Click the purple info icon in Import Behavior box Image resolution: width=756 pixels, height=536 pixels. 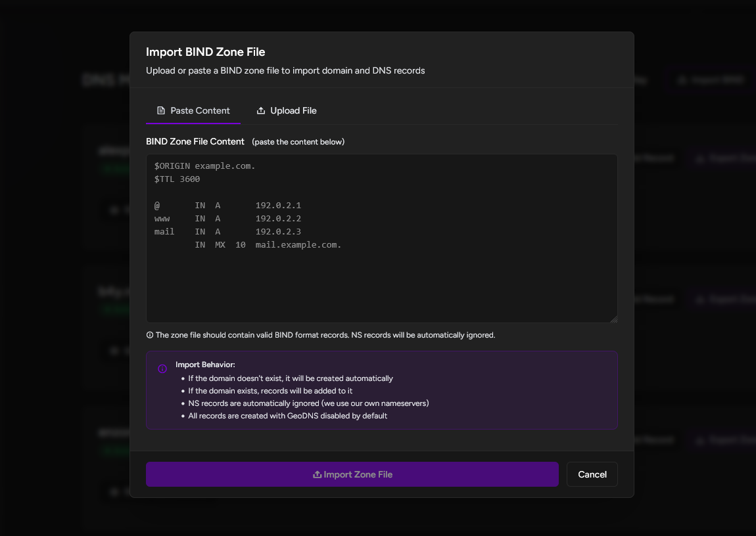(162, 369)
